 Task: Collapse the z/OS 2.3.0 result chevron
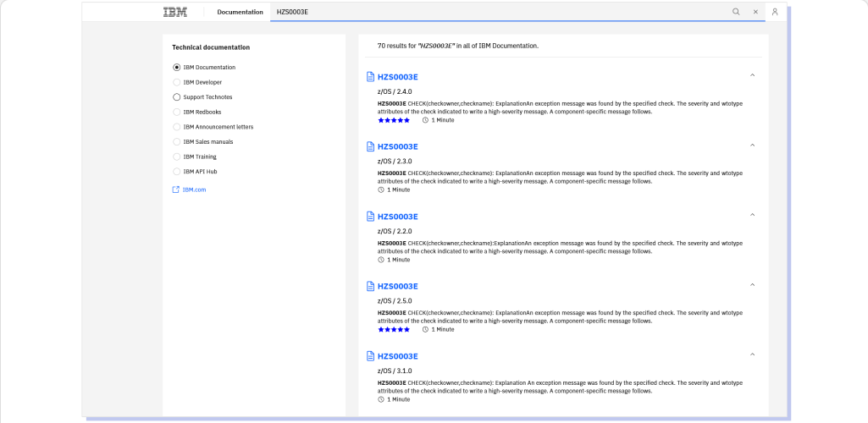tap(752, 145)
